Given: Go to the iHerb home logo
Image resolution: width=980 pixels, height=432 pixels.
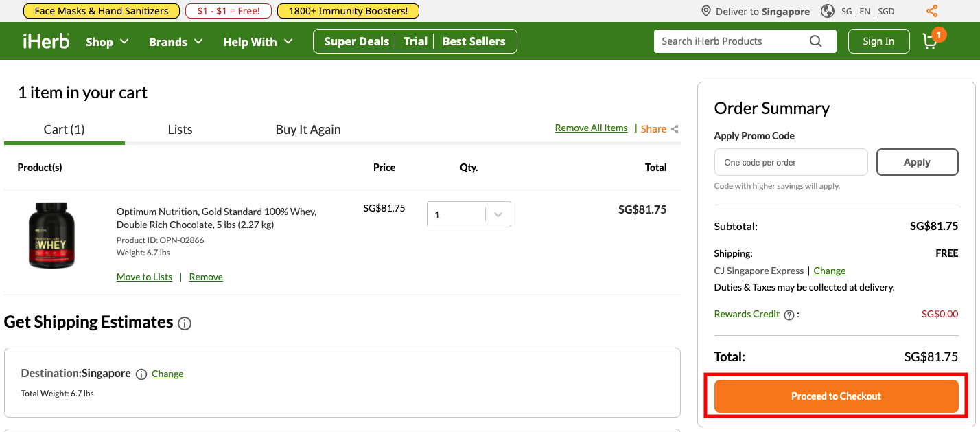Looking at the screenshot, I should coord(46,41).
